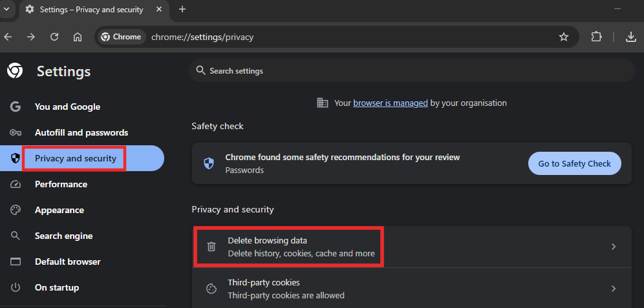Click the shield icon for Privacy and security
644x308 pixels.
[x=16, y=158]
